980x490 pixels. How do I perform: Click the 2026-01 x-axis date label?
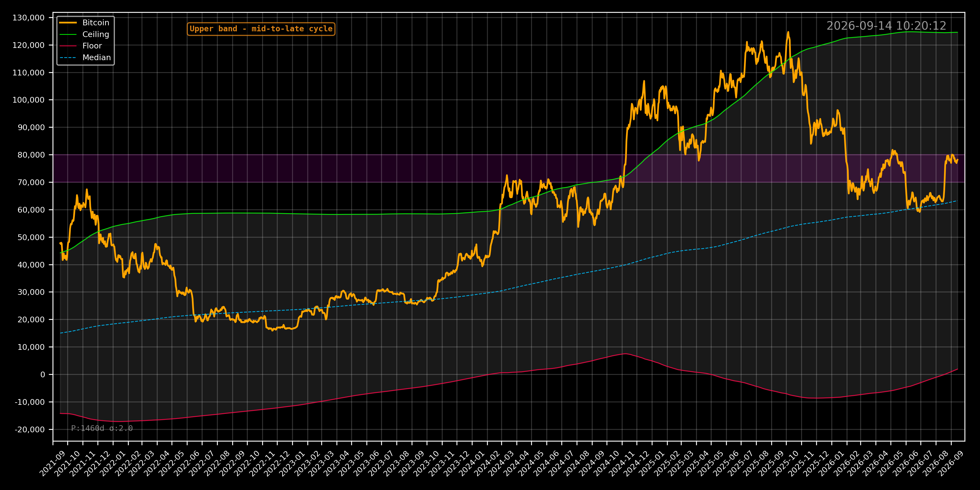click(x=832, y=463)
